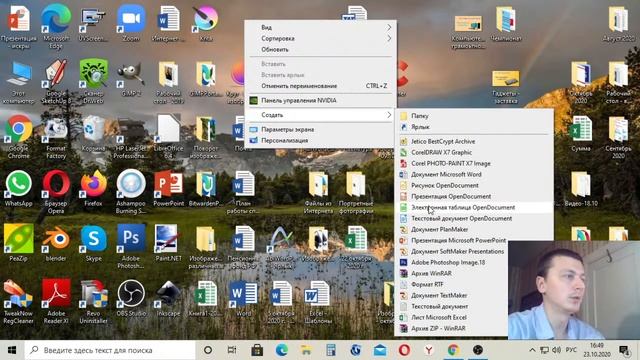Open Параметры экрана from context menu

tap(320, 129)
